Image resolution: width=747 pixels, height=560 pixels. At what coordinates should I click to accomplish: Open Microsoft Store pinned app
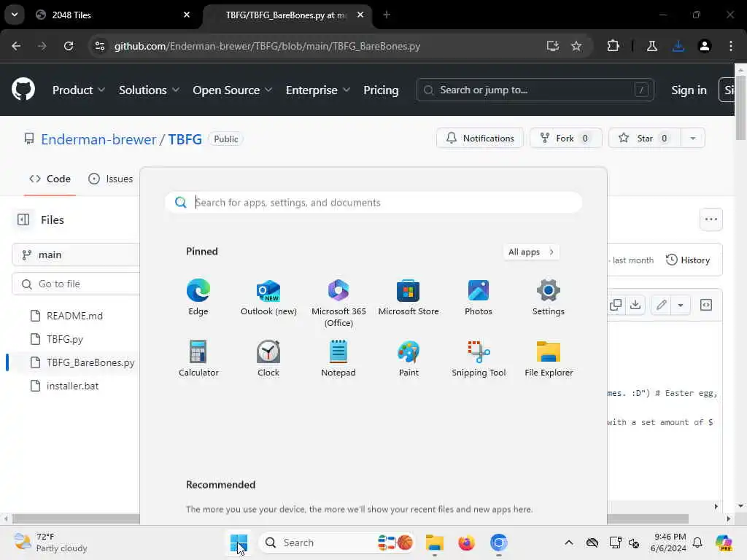409,297
